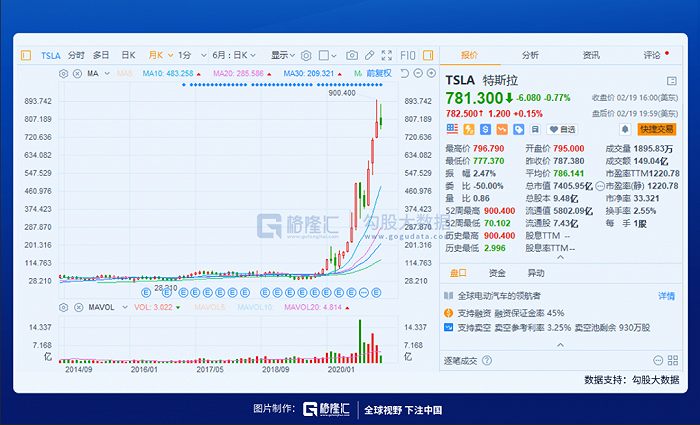Switch to the 评论 tab

point(652,55)
